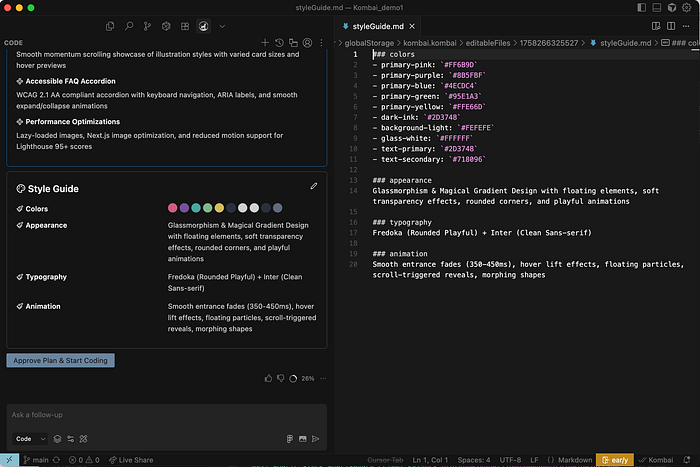This screenshot has height=467, width=700.
Task: Open the Extensions view icon
Action: point(185,25)
